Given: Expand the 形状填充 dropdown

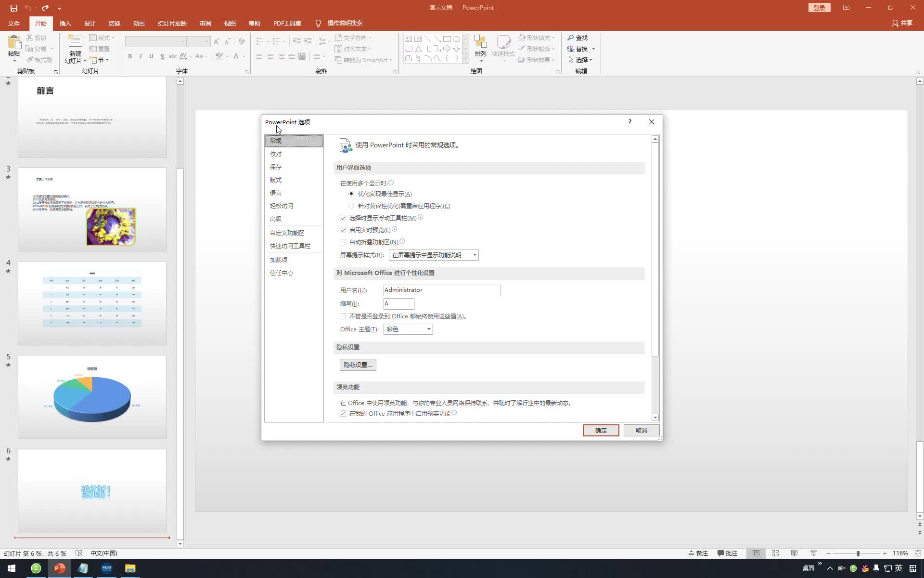Looking at the screenshot, I should tap(553, 38).
